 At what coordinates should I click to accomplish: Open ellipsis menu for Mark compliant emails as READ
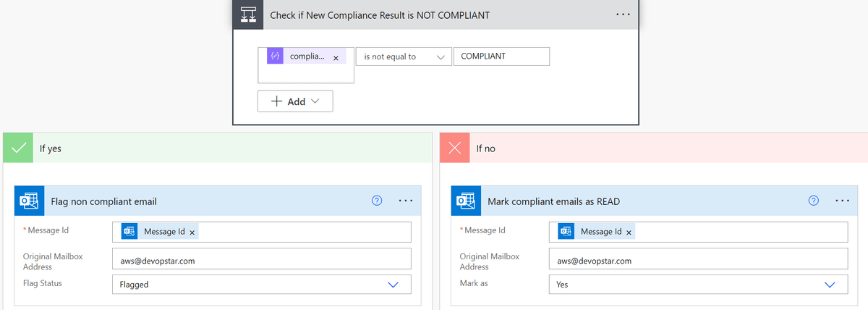[x=842, y=201]
